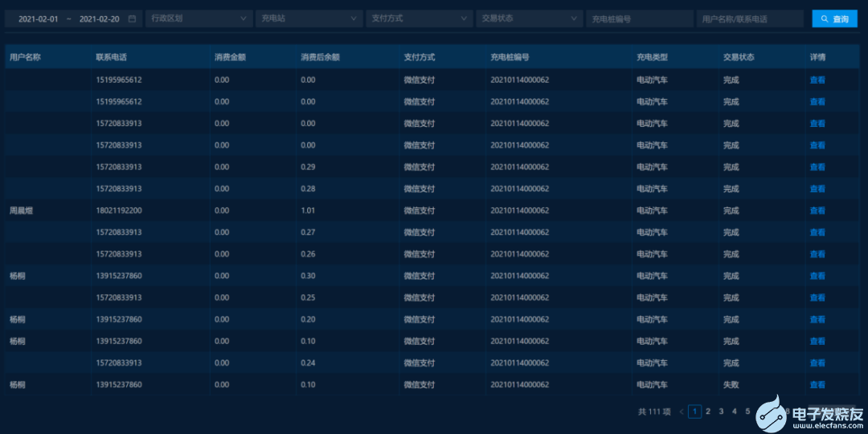
Task: Click the 查询 search button
Action: point(834,18)
